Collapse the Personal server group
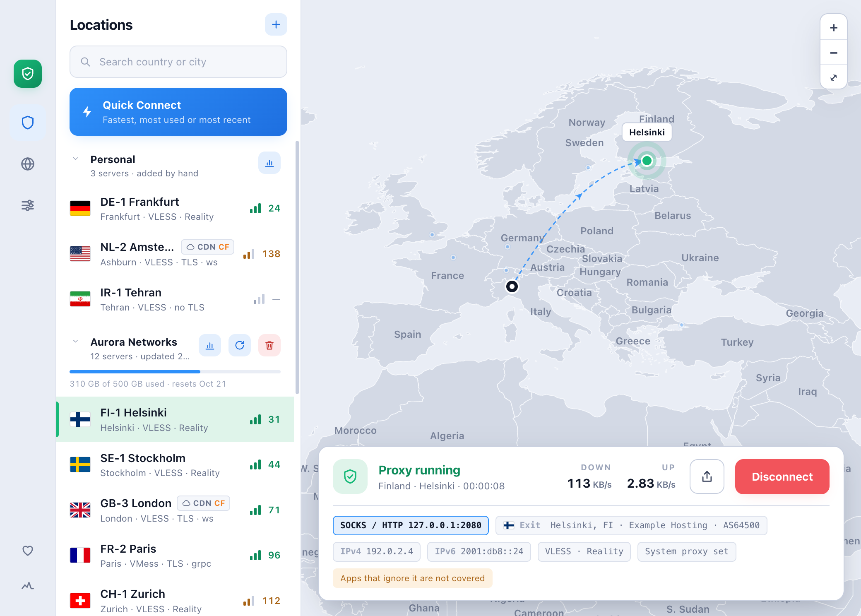 (x=75, y=159)
